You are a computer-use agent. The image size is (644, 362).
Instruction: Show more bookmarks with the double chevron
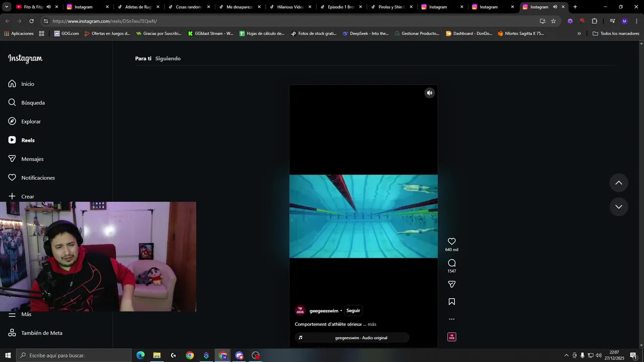coord(579,33)
